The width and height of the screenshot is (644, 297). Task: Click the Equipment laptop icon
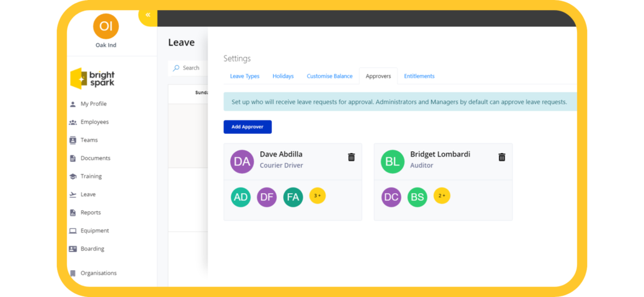[x=73, y=231]
